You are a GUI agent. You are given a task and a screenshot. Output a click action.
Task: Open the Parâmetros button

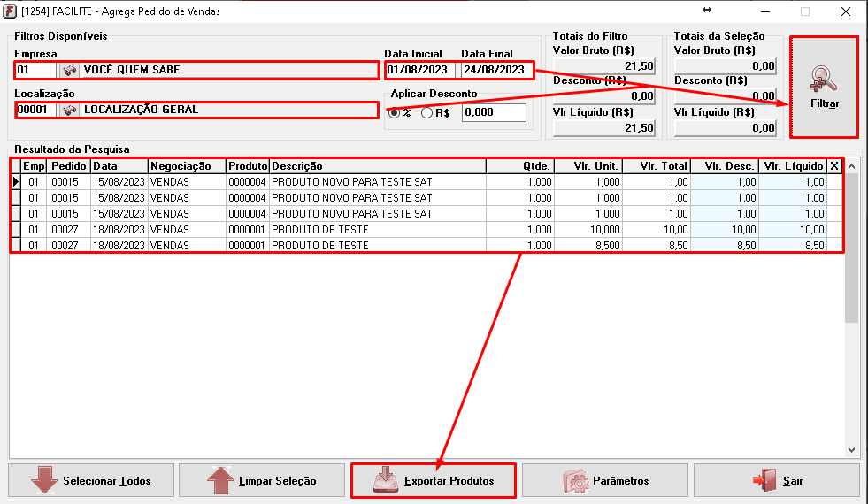[x=605, y=481]
